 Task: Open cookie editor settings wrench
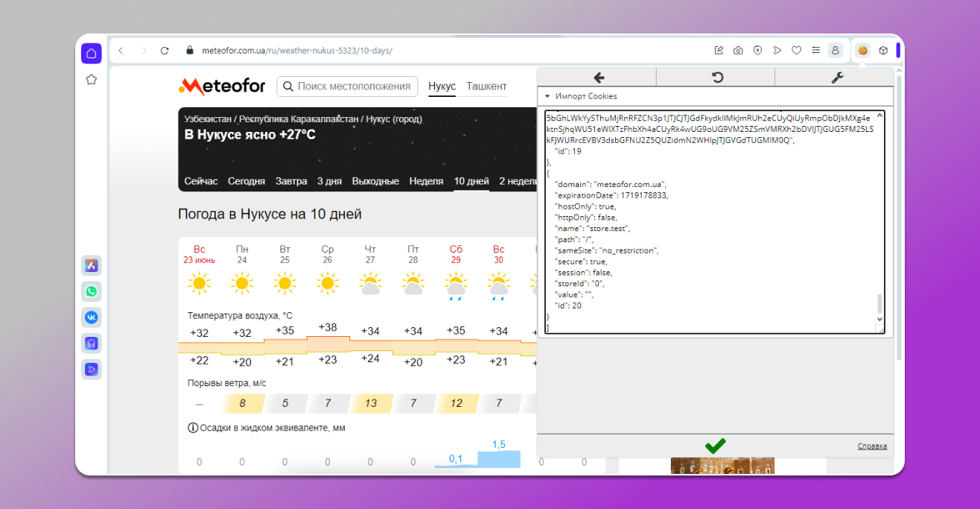pos(836,78)
